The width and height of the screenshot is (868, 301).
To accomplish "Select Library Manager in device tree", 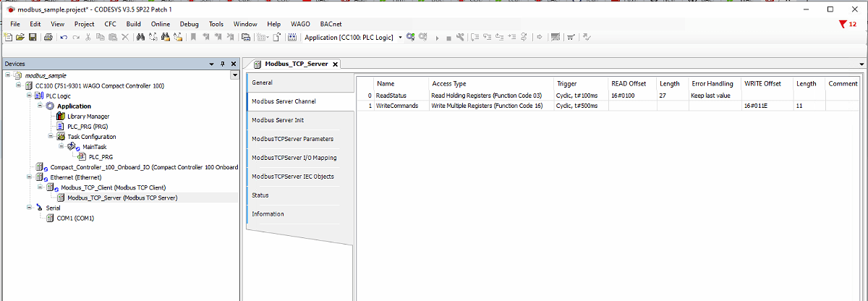I will click(88, 116).
